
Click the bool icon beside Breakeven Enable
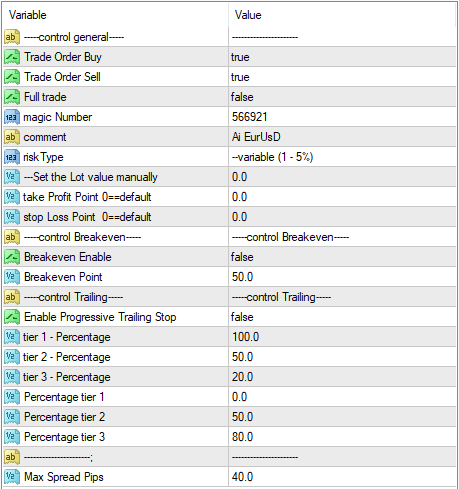(x=12, y=257)
